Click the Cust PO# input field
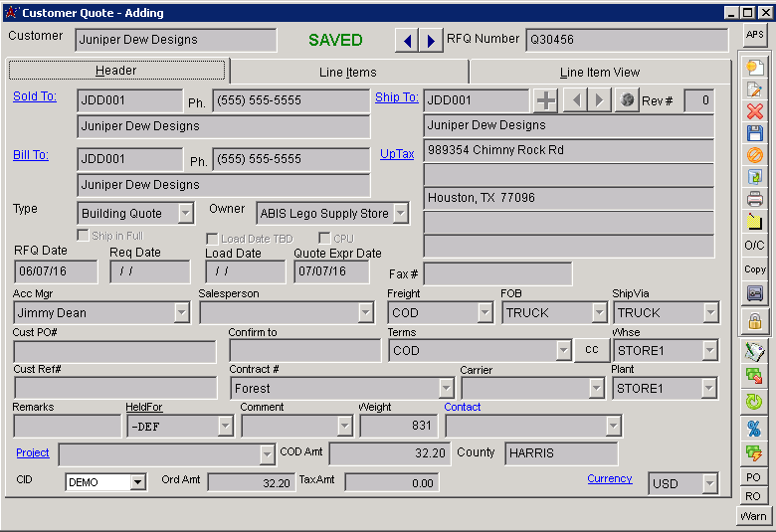Image resolution: width=776 pixels, height=532 pixels. click(x=114, y=351)
